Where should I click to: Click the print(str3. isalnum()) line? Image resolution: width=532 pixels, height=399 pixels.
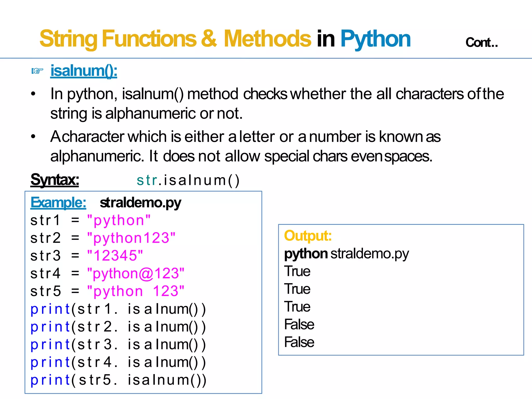[118, 345]
